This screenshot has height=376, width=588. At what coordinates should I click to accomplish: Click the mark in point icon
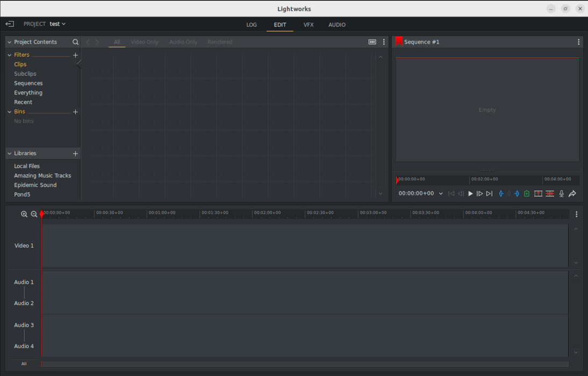pos(501,193)
